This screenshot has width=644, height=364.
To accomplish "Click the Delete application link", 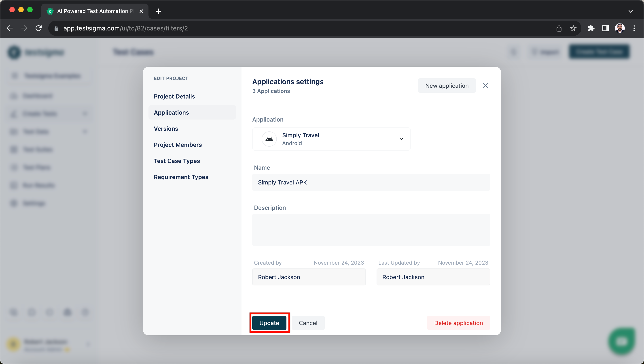I will click(458, 323).
